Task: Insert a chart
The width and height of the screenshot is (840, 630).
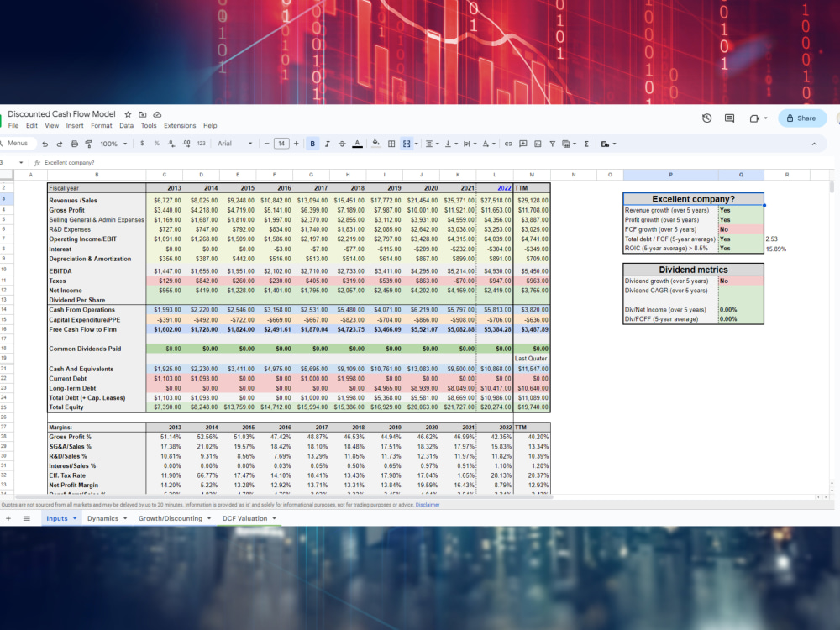Action: (x=538, y=144)
